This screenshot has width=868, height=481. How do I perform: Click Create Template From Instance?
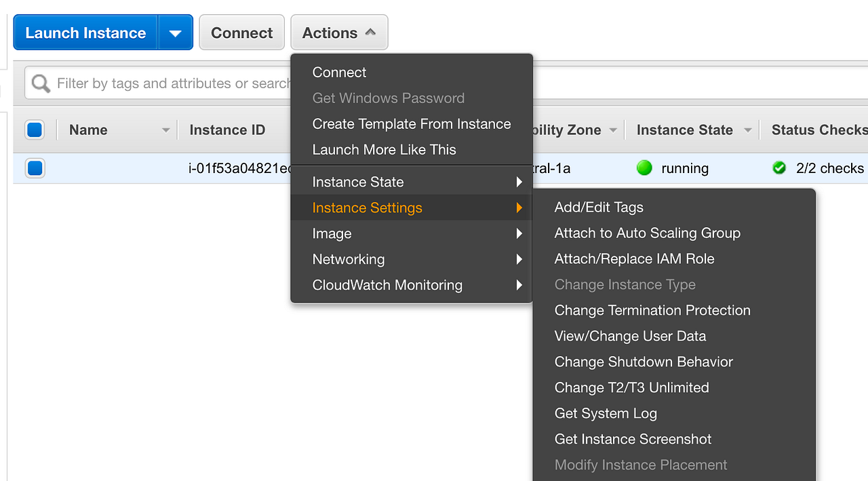pyautogui.click(x=411, y=124)
